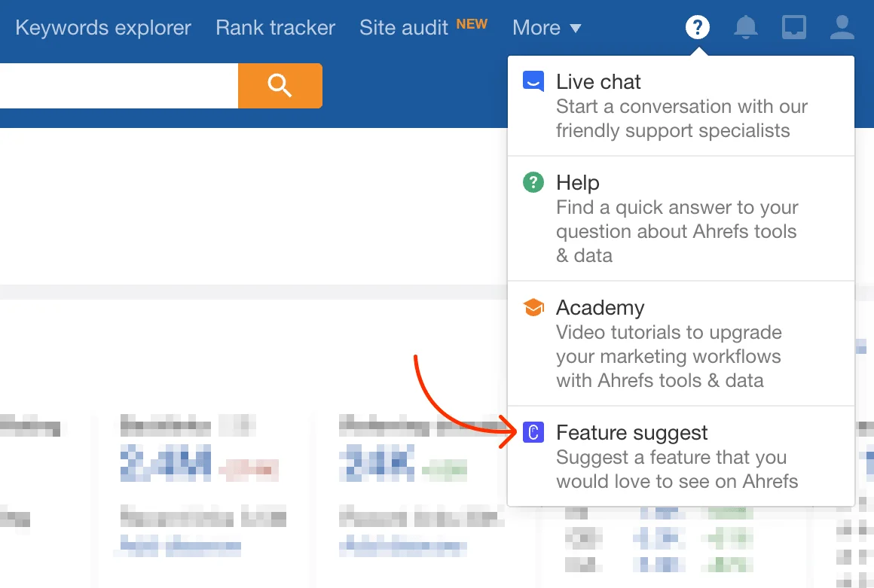Click the Feature suggest letter icon
Image resolution: width=874 pixels, height=588 pixels.
point(533,432)
